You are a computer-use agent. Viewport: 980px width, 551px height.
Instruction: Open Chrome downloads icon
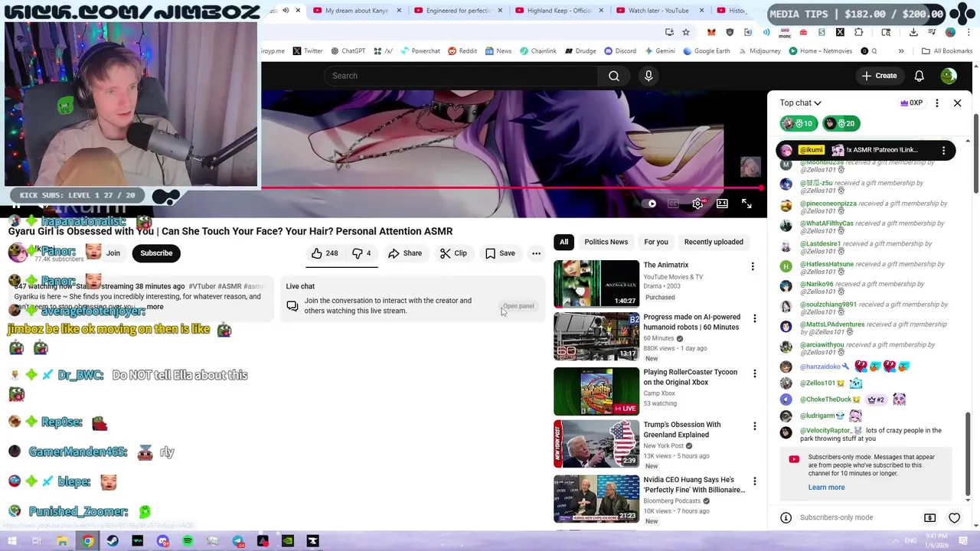(x=913, y=32)
